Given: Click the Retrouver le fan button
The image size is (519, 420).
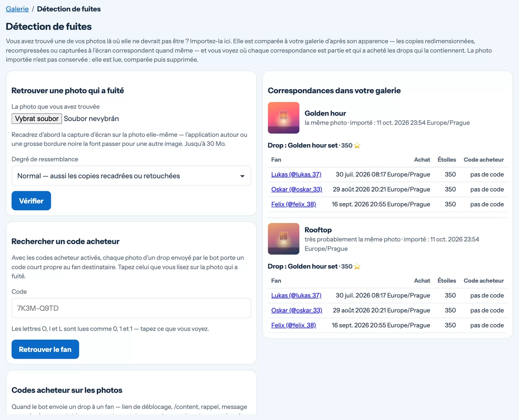Looking at the screenshot, I should pos(45,349).
